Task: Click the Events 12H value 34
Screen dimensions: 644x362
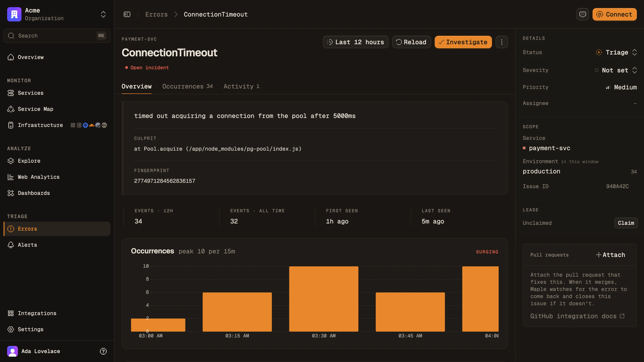Action: tap(138, 221)
